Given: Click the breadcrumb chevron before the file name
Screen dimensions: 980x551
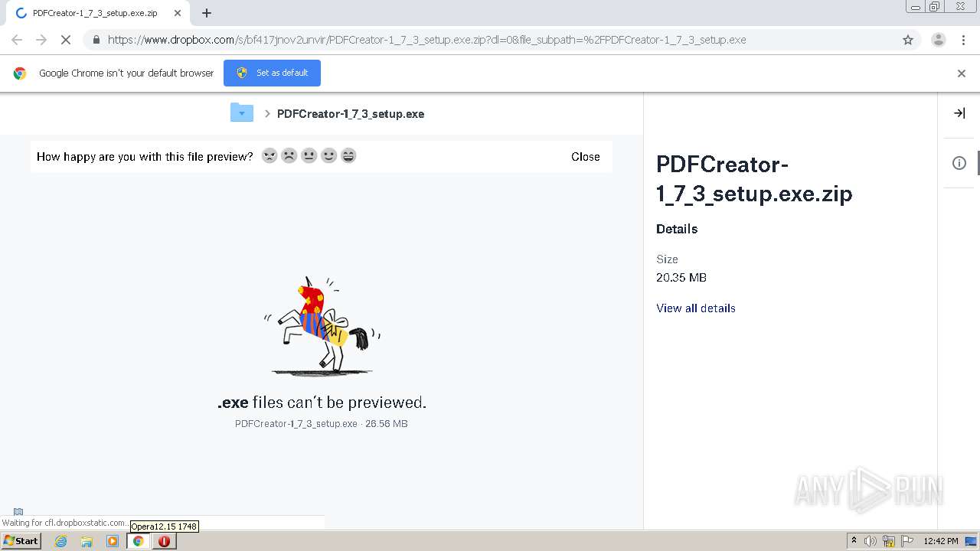Looking at the screenshot, I should [x=267, y=113].
